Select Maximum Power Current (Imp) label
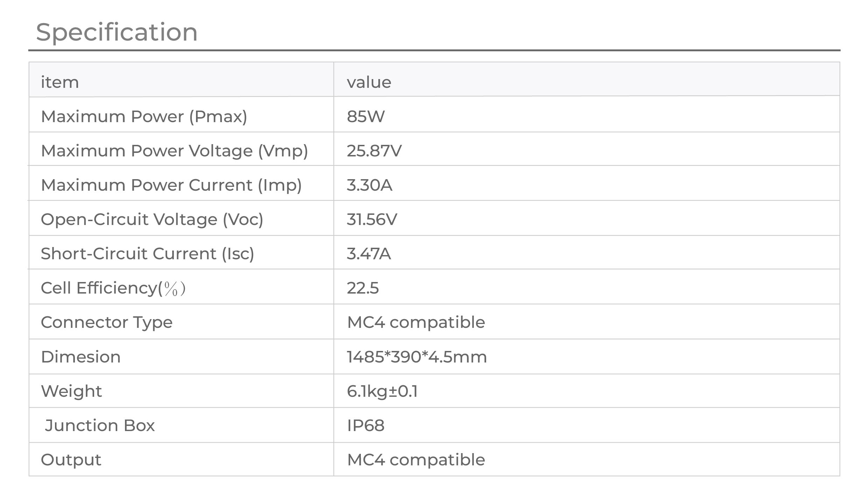This screenshot has height=500, width=868. [171, 185]
